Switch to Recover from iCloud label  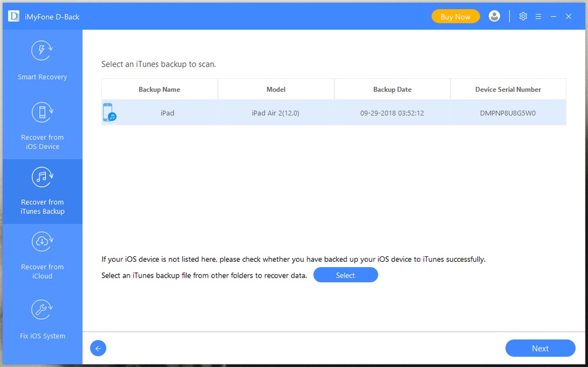pyautogui.click(x=42, y=272)
